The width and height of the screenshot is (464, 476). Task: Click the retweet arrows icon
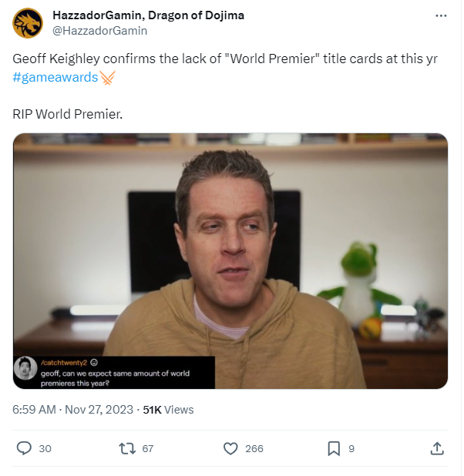tap(127, 448)
